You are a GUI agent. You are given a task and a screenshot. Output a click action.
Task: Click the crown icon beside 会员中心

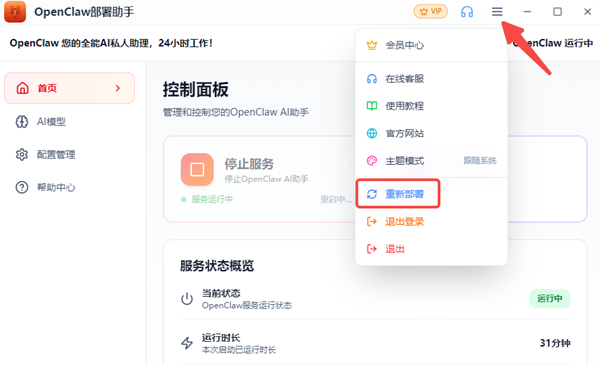point(372,45)
